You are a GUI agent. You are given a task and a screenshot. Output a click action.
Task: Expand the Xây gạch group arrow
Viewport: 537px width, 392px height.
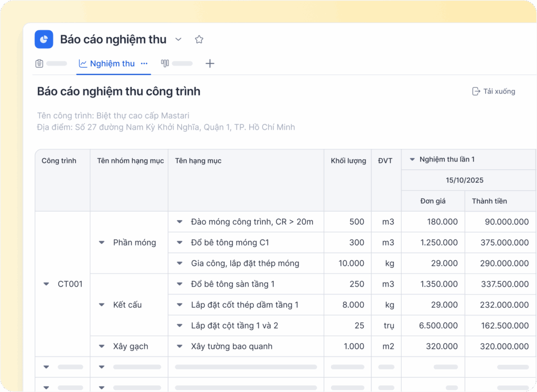(102, 346)
